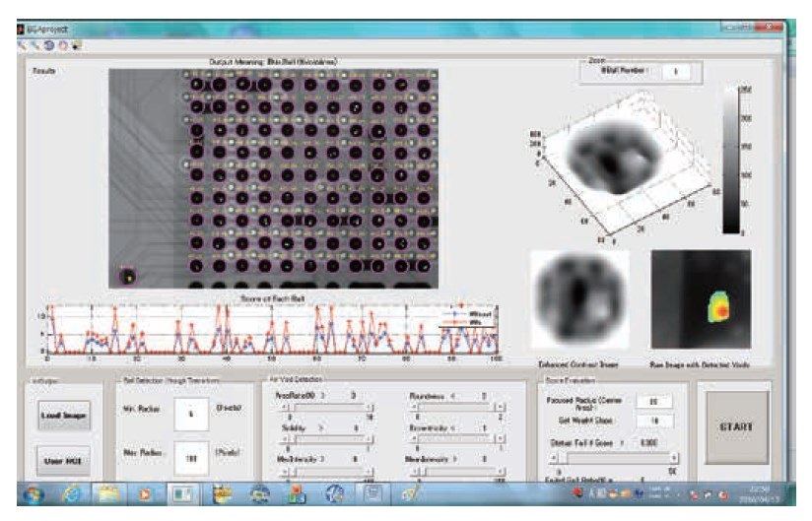Select the Zoom Out toolbar tool
The height and width of the screenshot is (521, 812).
coord(35,45)
